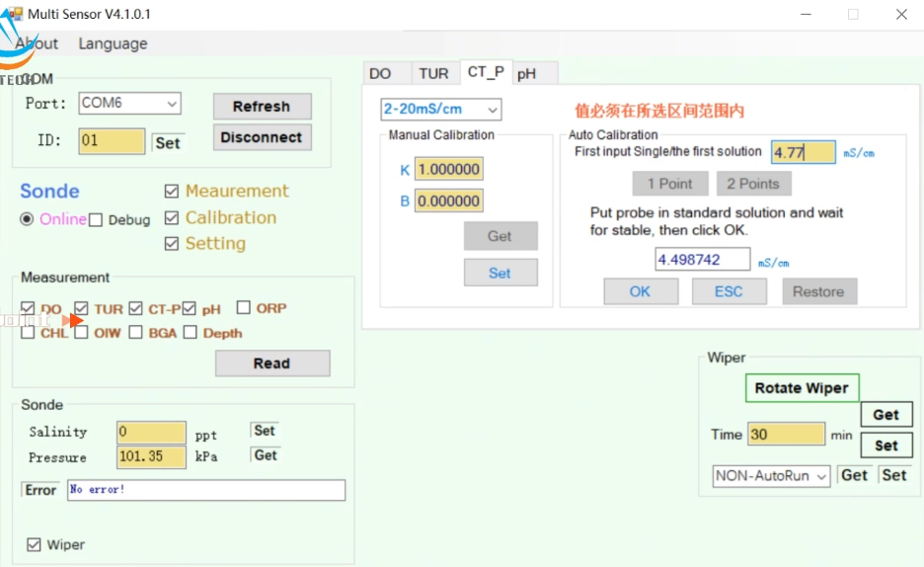Close the Multi Sensor window

901,15
